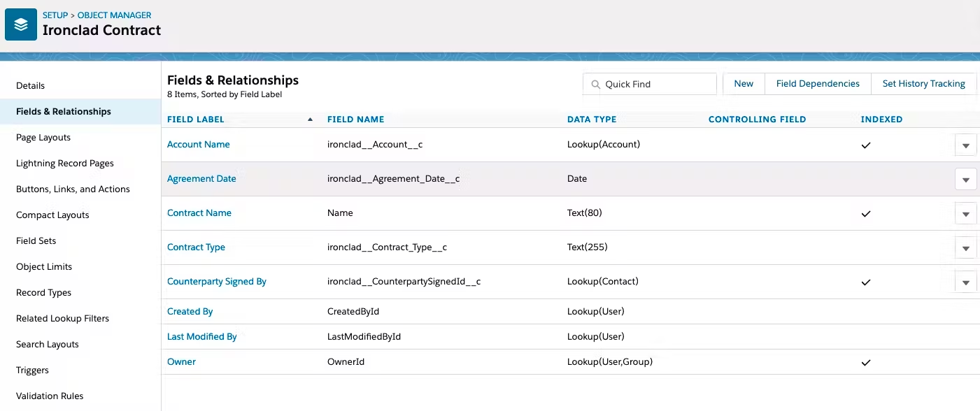Click the Object Manager layers icon
This screenshot has height=411, width=980.
[x=21, y=24]
